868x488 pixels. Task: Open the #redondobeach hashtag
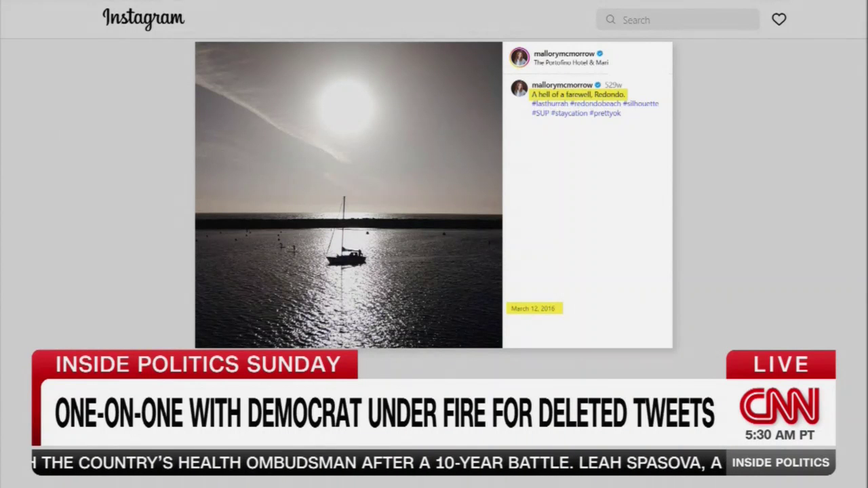click(x=595, y=104)
